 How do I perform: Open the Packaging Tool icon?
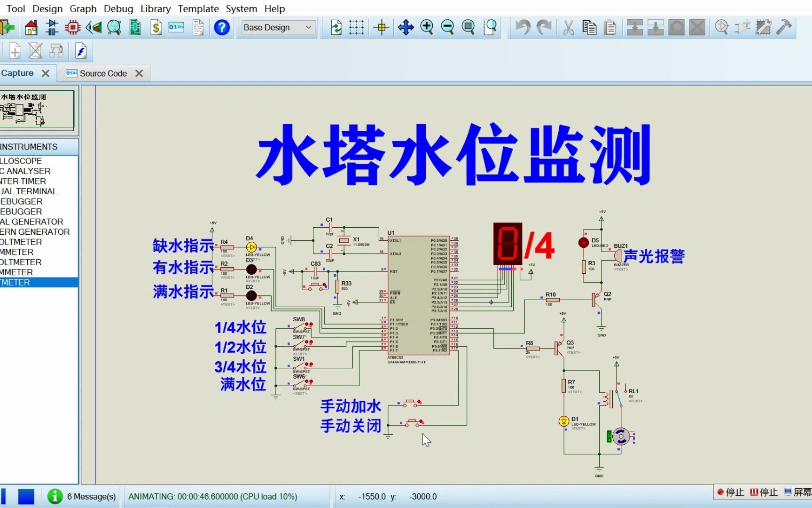tap(763, 27)
